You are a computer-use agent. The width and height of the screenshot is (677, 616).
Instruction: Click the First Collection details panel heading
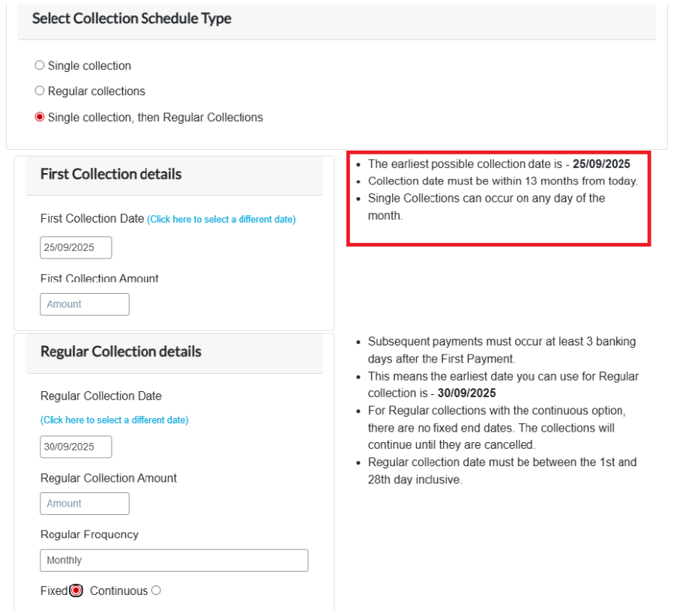(x=111, y=174)
